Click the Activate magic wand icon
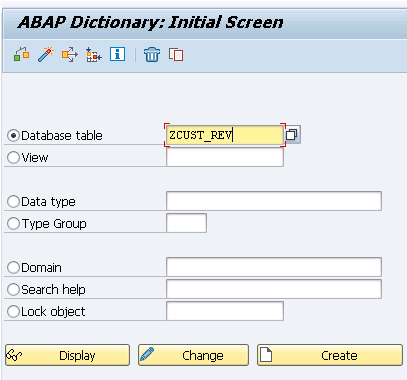407x380 pixels. pos(46,55)
